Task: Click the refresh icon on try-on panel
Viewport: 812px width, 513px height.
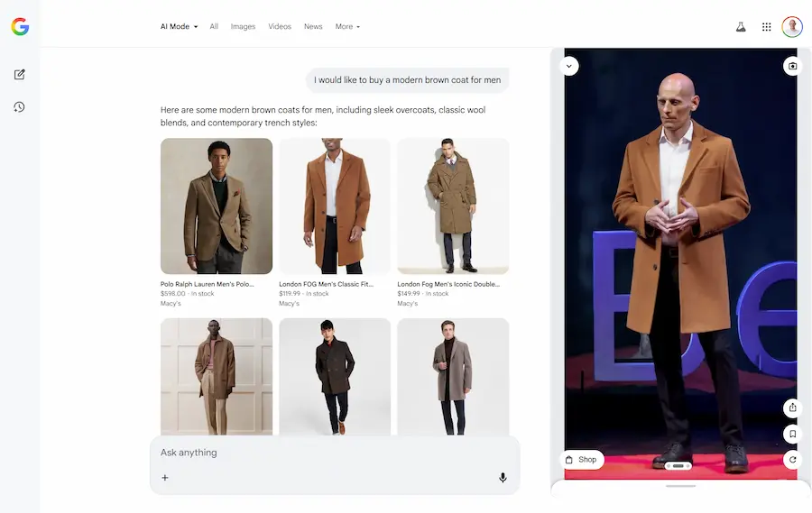Action: click(792, 460)
